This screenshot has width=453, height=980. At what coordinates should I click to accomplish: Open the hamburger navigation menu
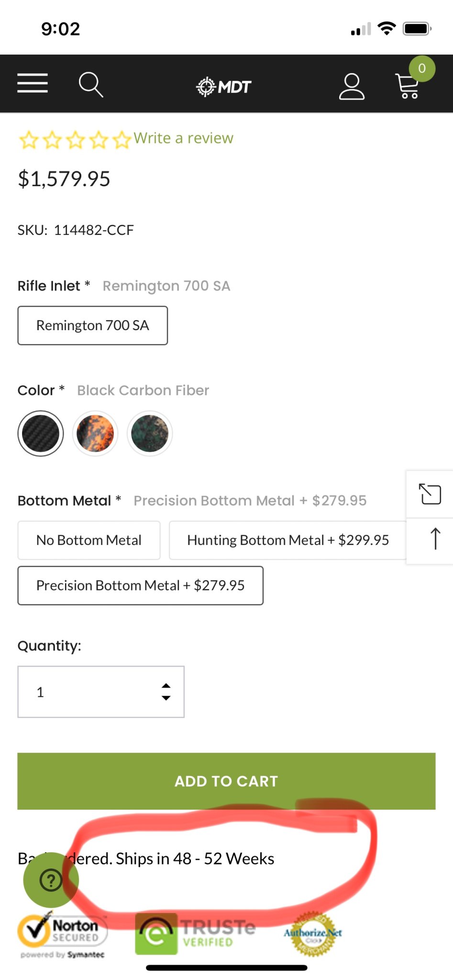33,83
